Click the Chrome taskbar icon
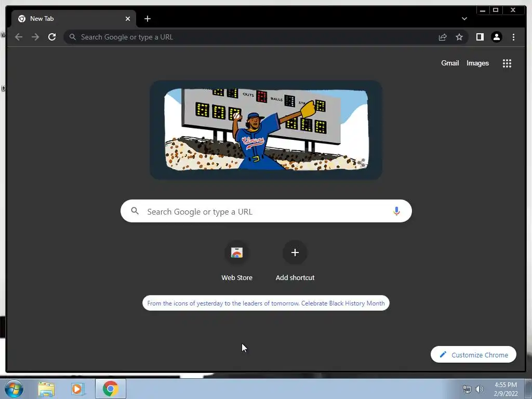532x399 pixels. coord(110,389)
